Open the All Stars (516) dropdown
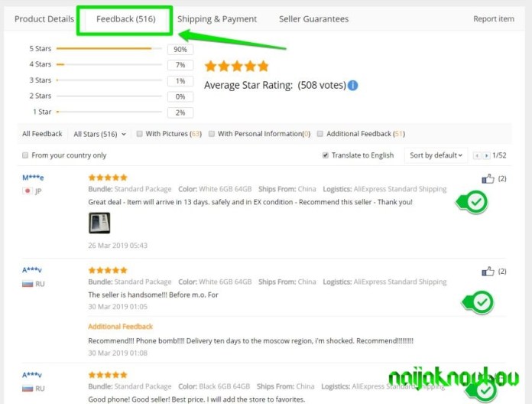Viewport: 532px width, 404px height. click(x=99, y=134)
